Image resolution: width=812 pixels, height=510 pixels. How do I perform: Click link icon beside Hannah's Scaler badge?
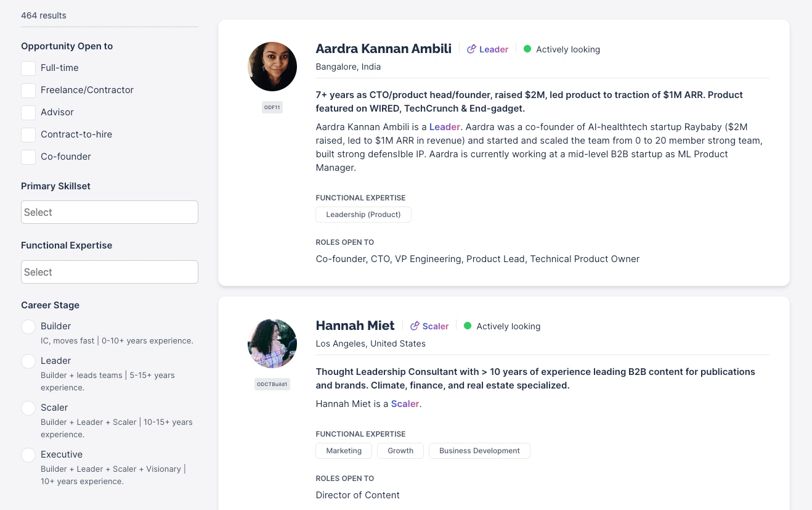415,326
